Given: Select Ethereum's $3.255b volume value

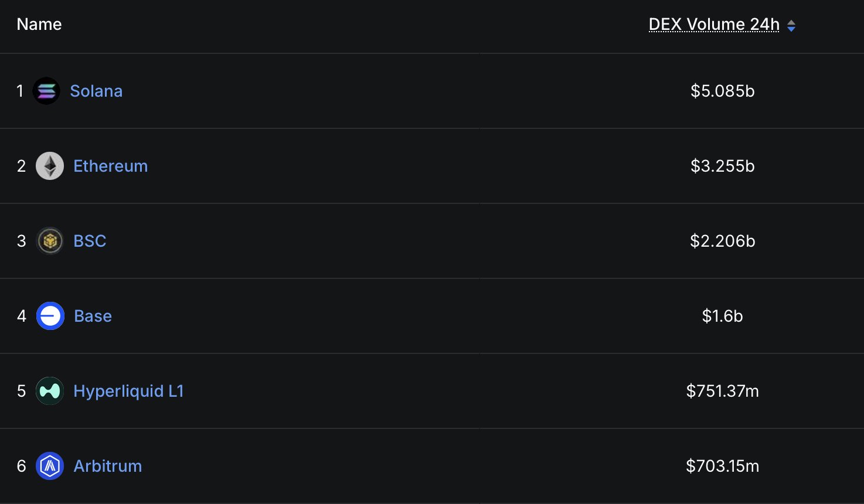Looking at the screenshot, I should point(722,166).
